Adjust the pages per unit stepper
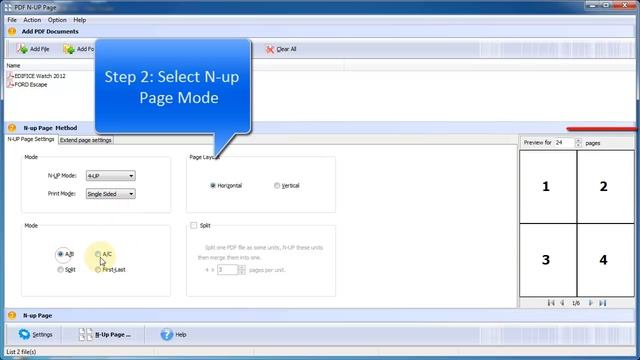Image resolution: width=640 pixels, height=360 pixels. [241, 270]
